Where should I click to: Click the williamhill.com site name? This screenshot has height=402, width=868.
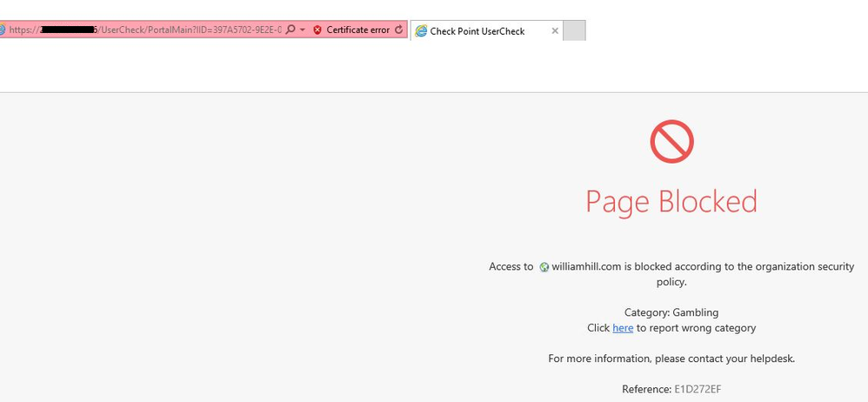coord(586,267)
